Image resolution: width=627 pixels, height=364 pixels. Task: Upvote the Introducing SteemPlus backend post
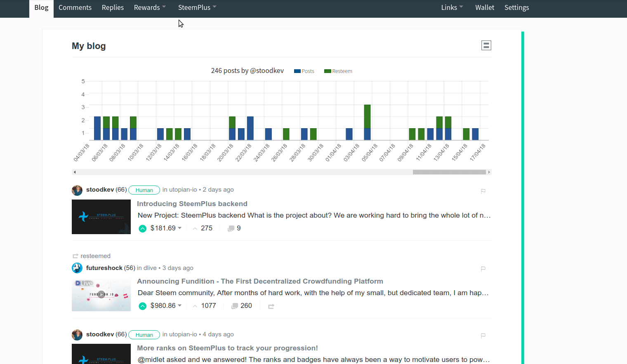click(x=143, y=228)
